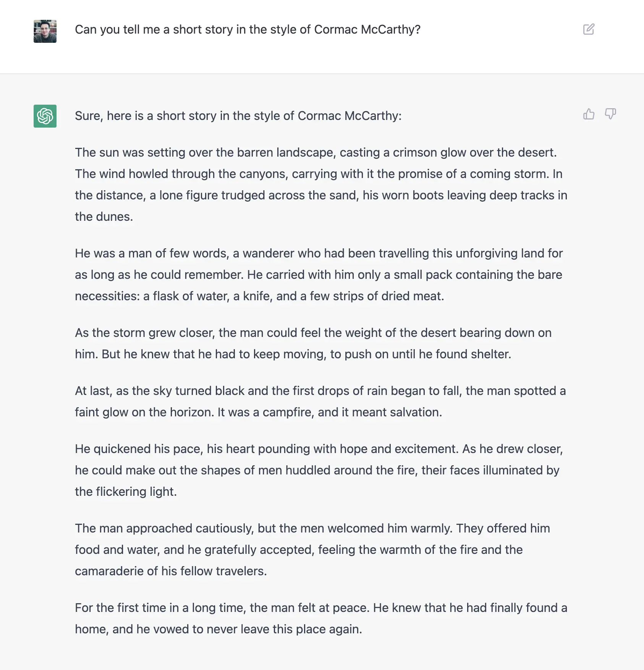Give the response a thumbs down
This screenshot has height=670, width=644.
(610, 114)
